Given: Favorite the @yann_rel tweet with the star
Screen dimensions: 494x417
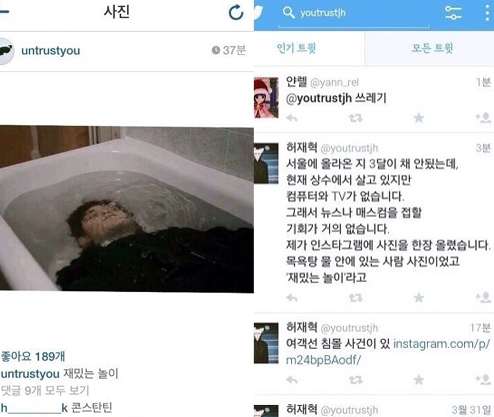Looking at the screenshot, I should click(419, 118).
